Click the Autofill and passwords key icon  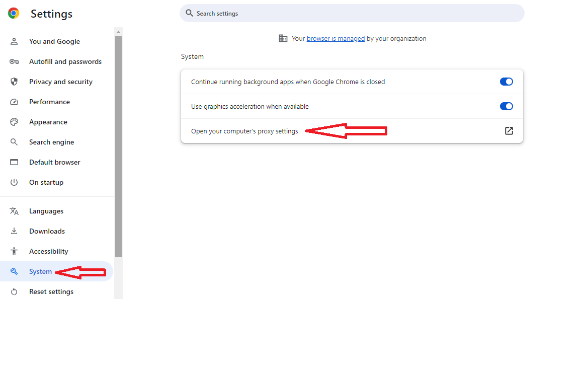pos(14,61)
